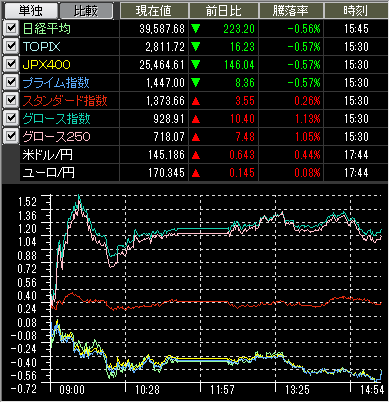This screenshot has width=390, height=403.
Task: Click the 前日比 column header
Action: click(223, 11)
